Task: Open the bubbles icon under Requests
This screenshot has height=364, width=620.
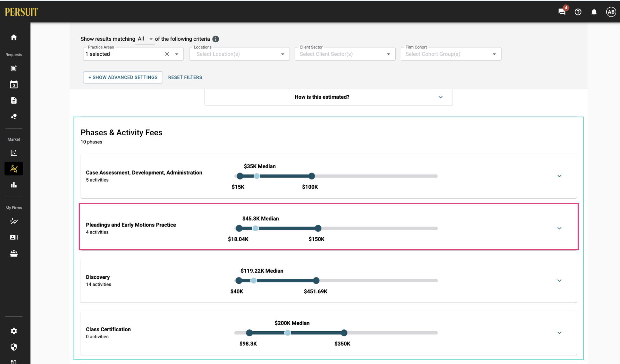Action: 14,116
